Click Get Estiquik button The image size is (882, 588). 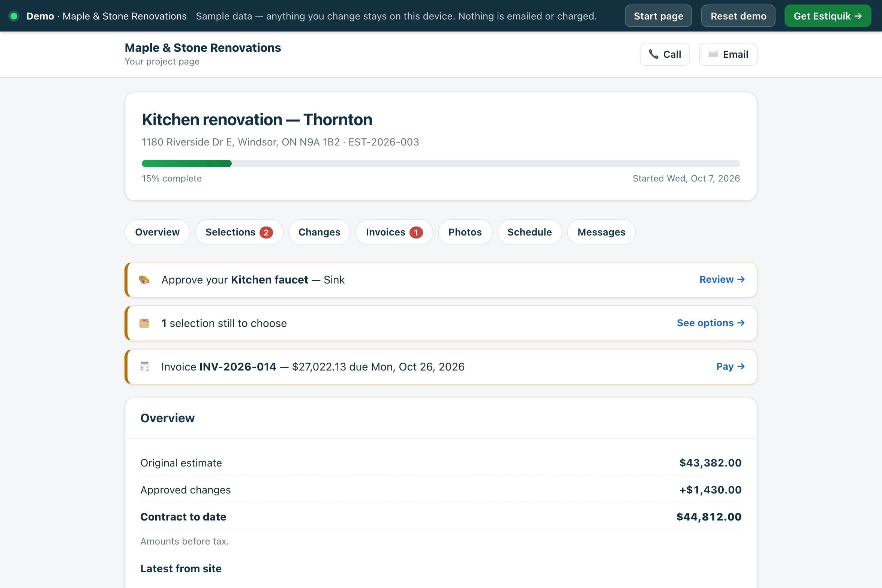click(828, 16)
